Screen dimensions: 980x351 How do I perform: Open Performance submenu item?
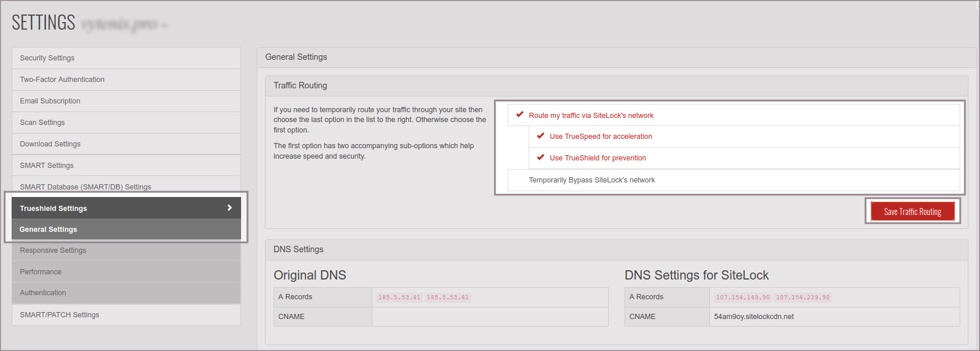pyautogui.click(x=41, y=272)
